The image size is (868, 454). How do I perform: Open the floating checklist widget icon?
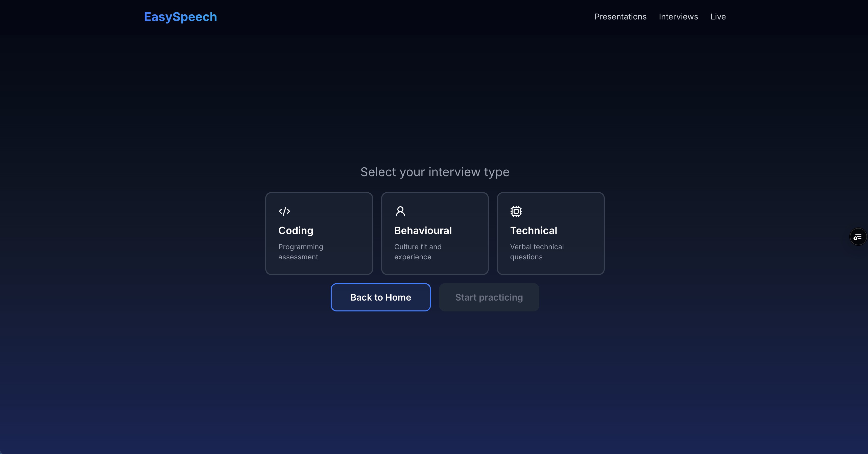click(x=858, y=237)
